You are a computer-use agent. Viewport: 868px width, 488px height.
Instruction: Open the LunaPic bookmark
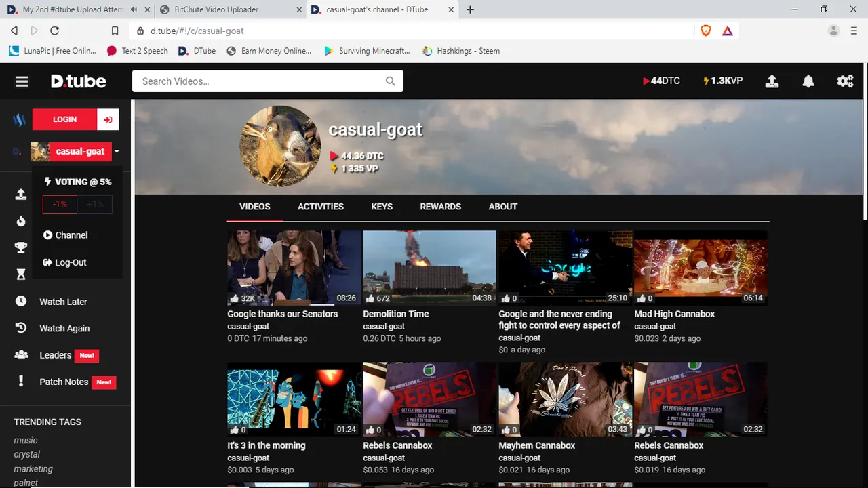point(53,51)
